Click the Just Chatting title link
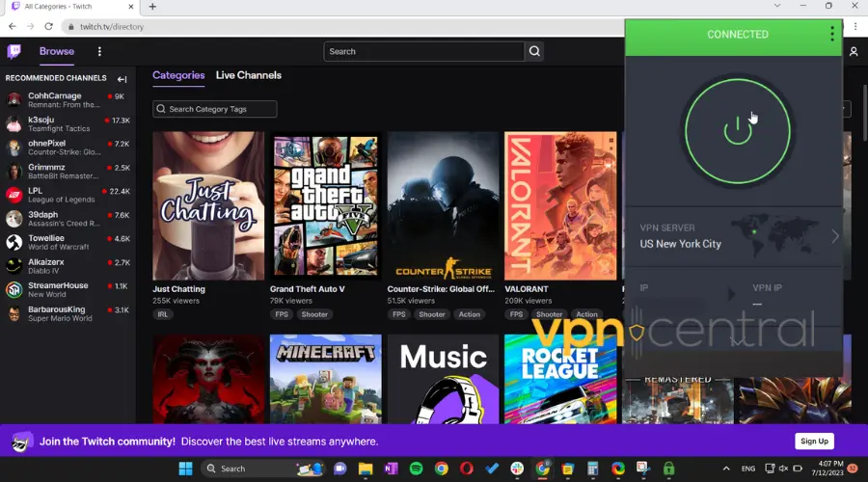 point(178,289)
